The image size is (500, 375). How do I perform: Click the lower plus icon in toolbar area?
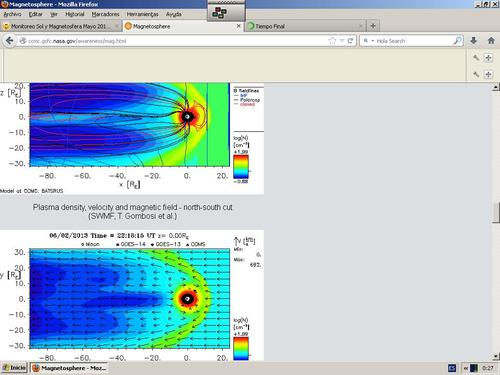[488, 74]
